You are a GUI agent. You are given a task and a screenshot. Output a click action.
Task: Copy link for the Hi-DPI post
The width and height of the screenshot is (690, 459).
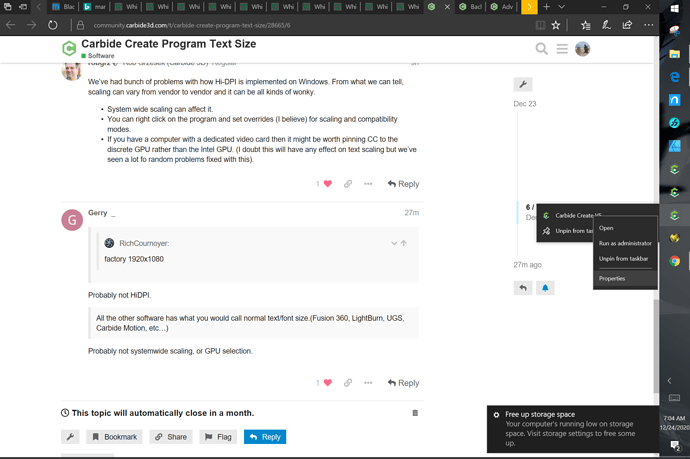[348, 184]
